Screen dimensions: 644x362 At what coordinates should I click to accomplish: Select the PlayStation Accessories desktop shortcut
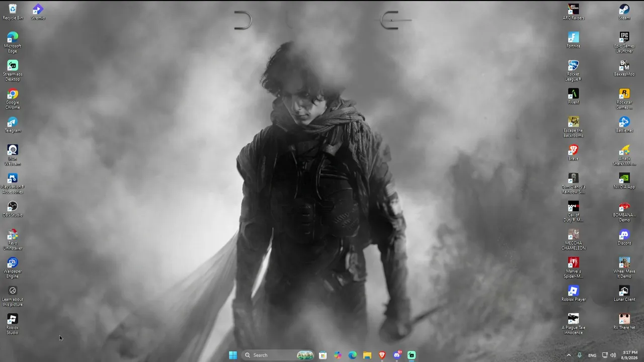[13, 184]
